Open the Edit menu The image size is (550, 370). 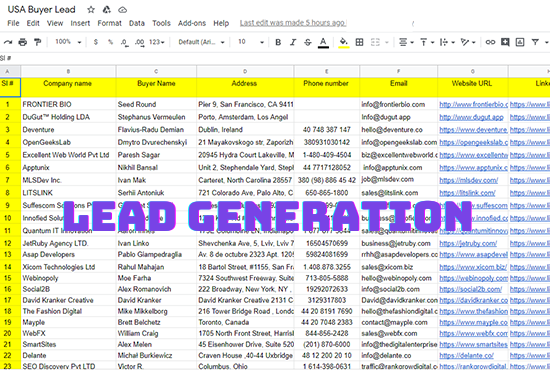pos(33,23)
